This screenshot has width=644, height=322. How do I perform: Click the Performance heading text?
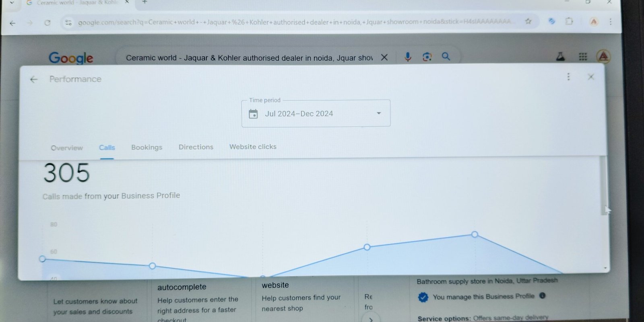[75, 79]
